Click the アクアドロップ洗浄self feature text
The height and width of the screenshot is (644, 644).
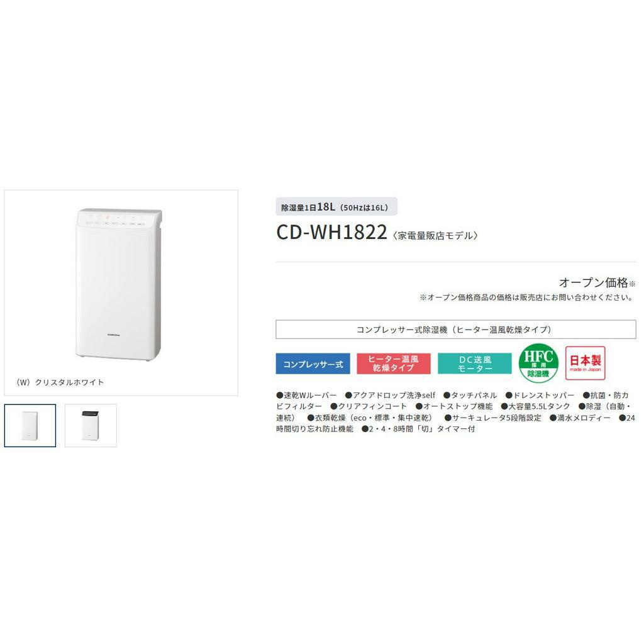[x=390, y=396]
